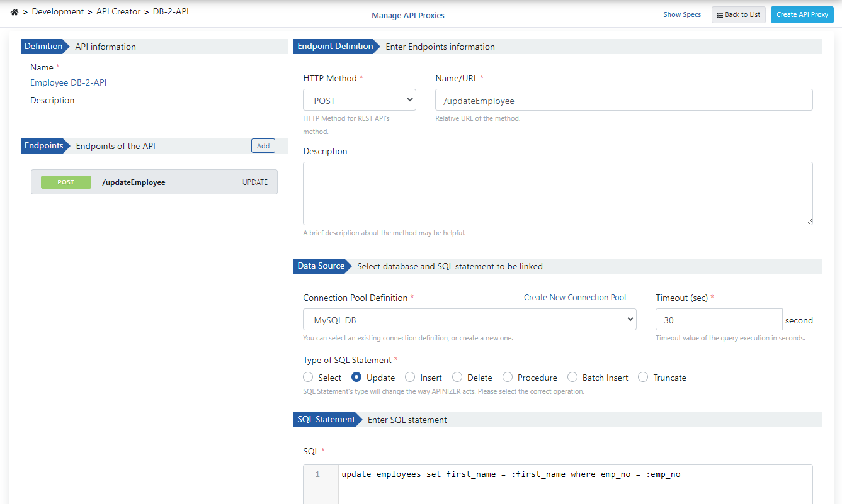Grab the Description textarea resize handle
842x504 pixels.
(809, 221)
